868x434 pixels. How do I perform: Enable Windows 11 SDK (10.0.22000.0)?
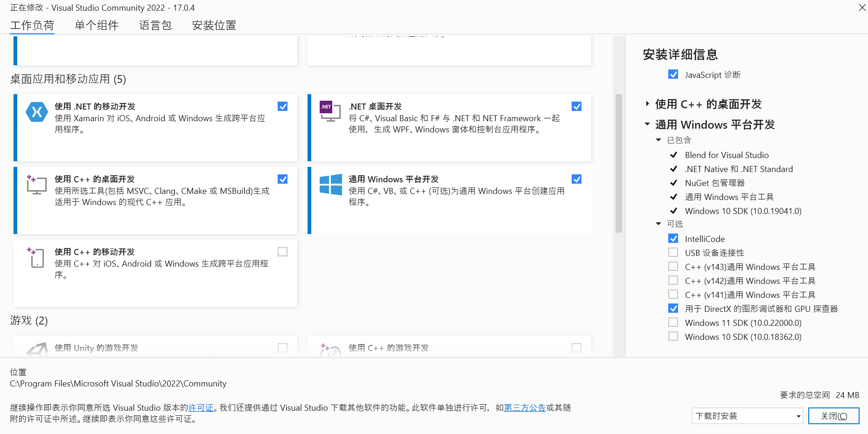(673, 323)
